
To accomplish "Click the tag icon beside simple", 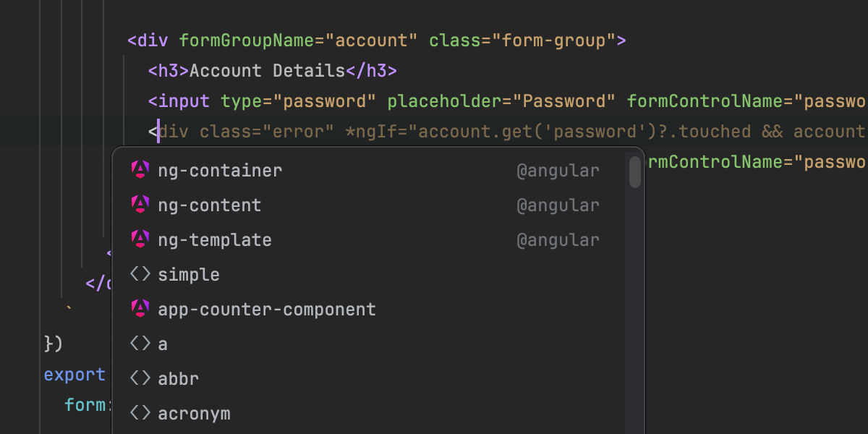I will pos(140,275).
